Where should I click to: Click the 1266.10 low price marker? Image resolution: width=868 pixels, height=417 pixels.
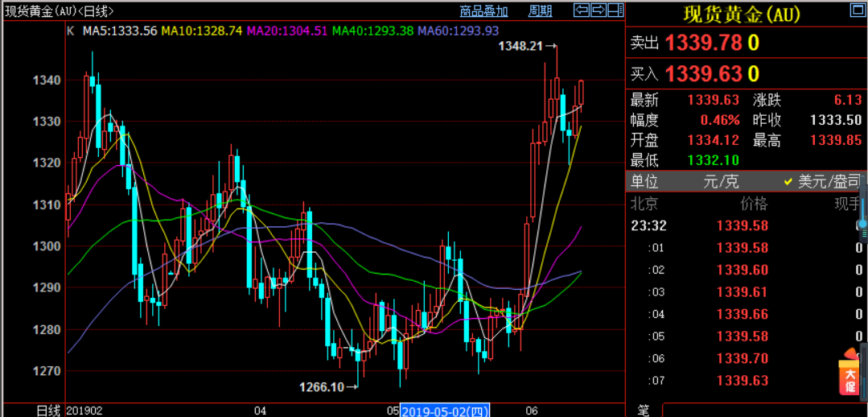pos(329,386)
